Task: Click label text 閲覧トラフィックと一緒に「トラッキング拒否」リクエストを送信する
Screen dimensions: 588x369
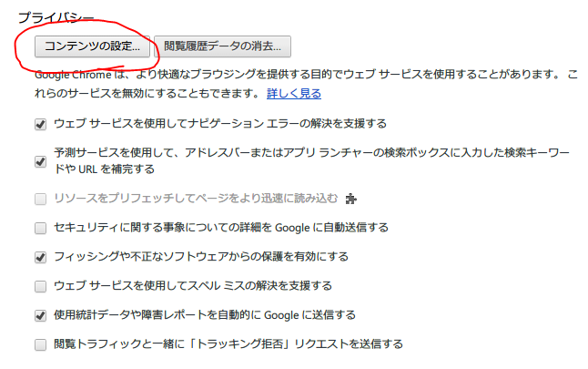Action: (228, 343)
